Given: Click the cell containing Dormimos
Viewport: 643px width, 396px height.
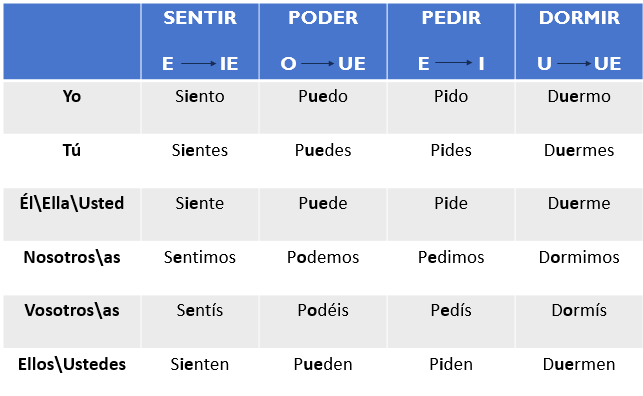Looking at the screenshot, I should click(x=579, y=268).
